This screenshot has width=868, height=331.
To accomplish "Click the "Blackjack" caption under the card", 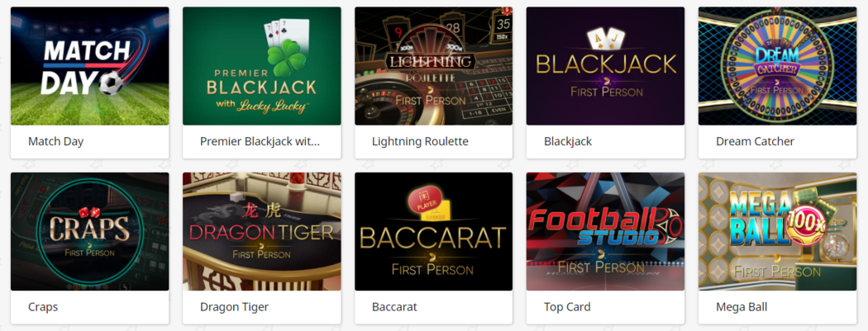I will coord(568,141).
